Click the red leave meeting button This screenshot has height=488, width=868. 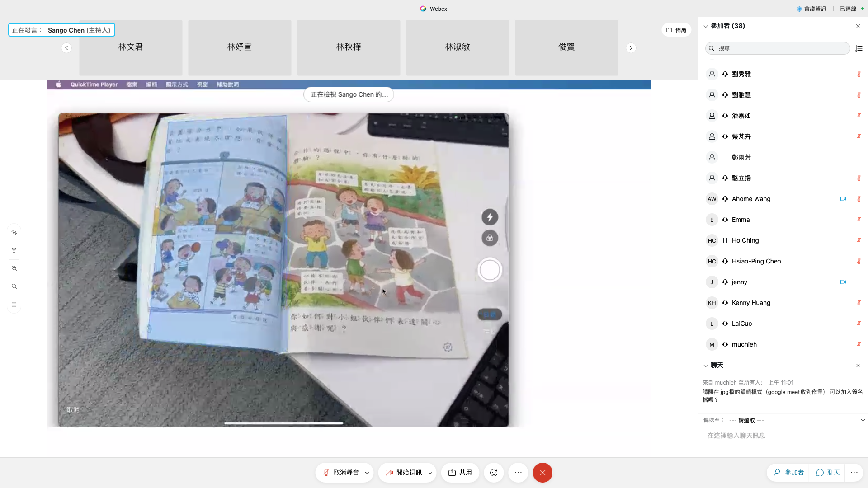click(542, 473)
